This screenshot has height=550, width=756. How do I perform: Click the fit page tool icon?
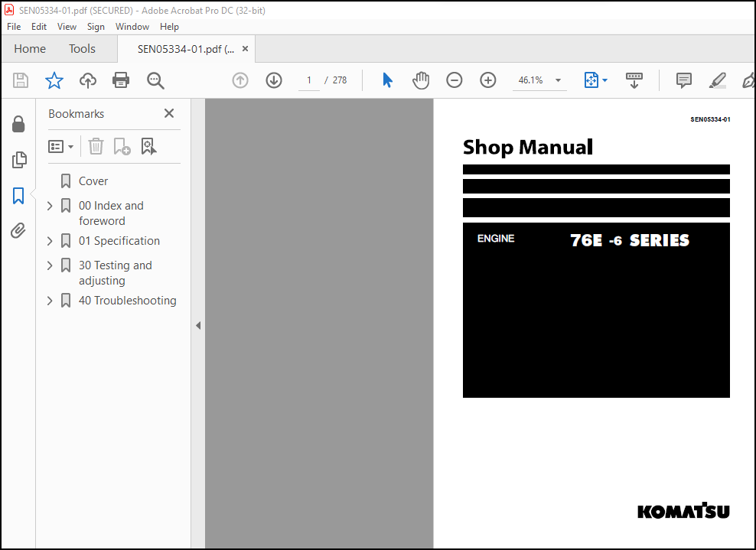[x=591, y=80]
